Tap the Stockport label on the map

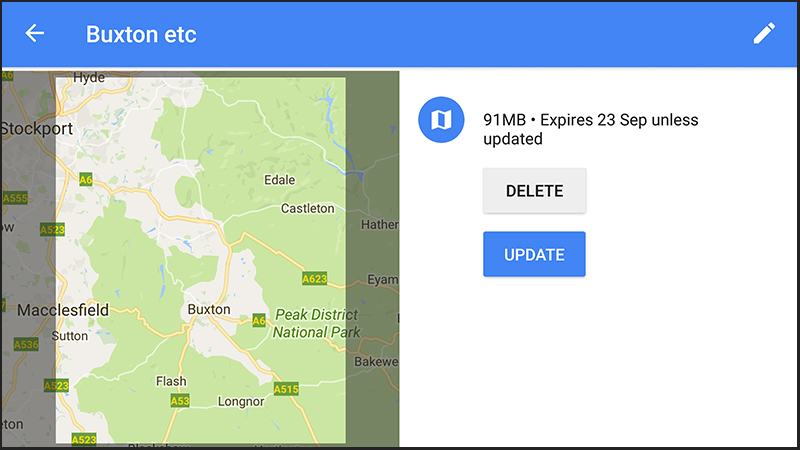[37, 129]
